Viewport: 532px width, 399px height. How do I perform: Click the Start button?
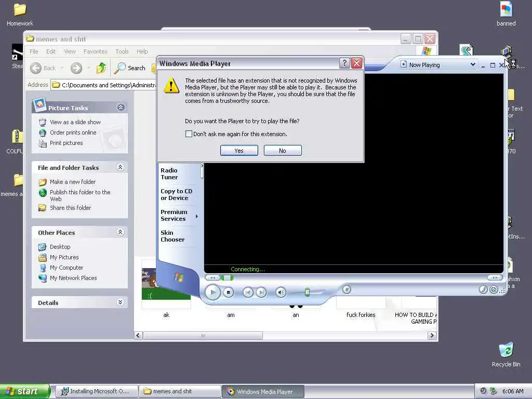(x=25, y=391)
